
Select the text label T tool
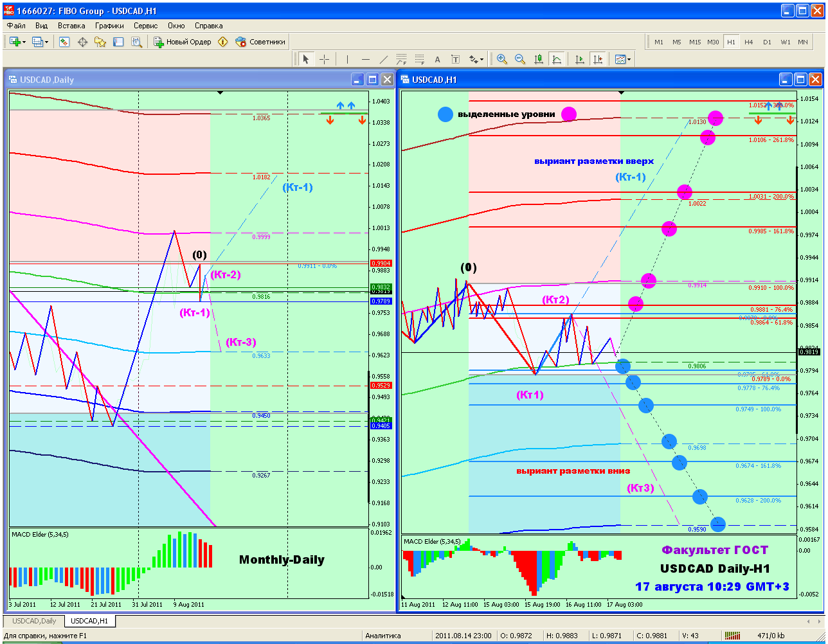[456, 59]
